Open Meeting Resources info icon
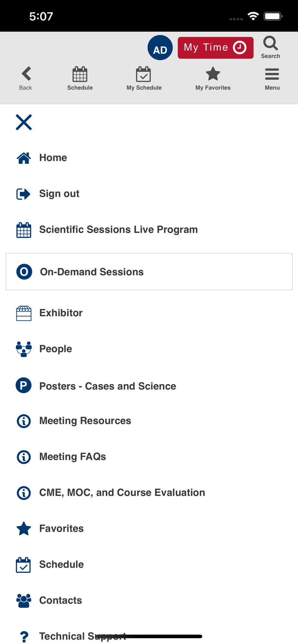This screenshot has height=644, width=298. [24, 421]
